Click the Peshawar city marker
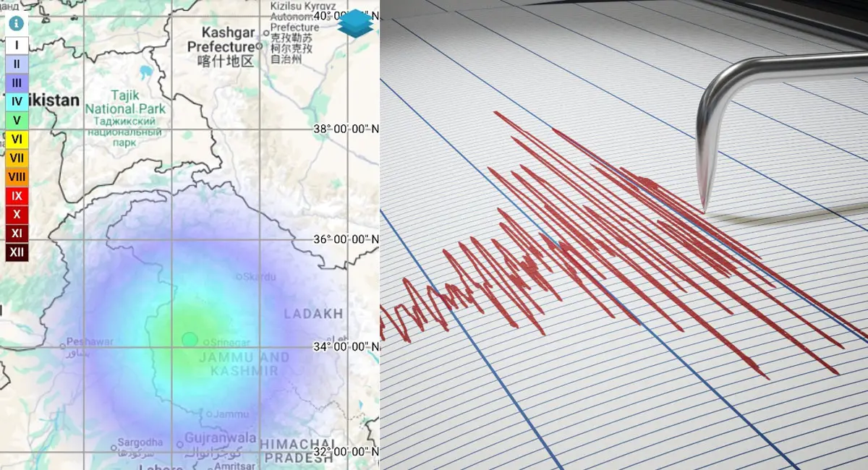The height and width of the screenshot is (470, 868). (63, 342)
